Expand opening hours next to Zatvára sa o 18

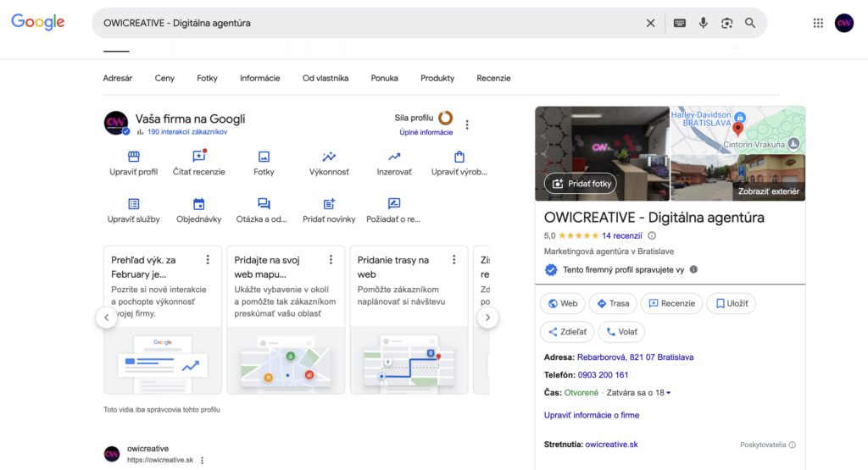click(x=669, y=393)
